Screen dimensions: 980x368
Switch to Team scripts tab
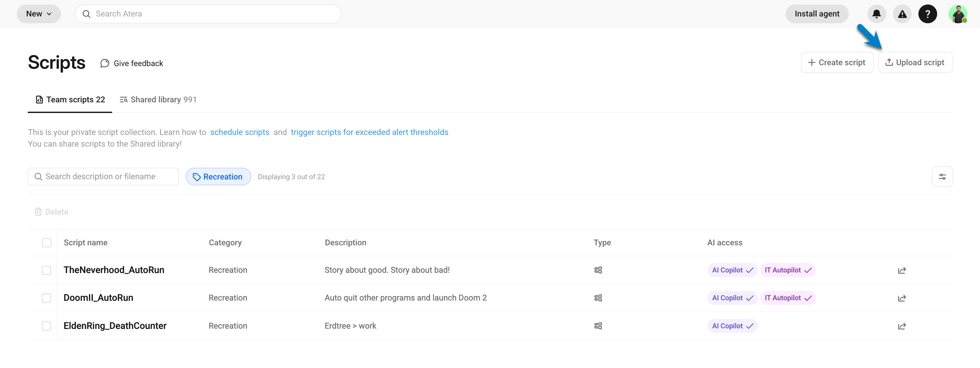pos(70,100)
